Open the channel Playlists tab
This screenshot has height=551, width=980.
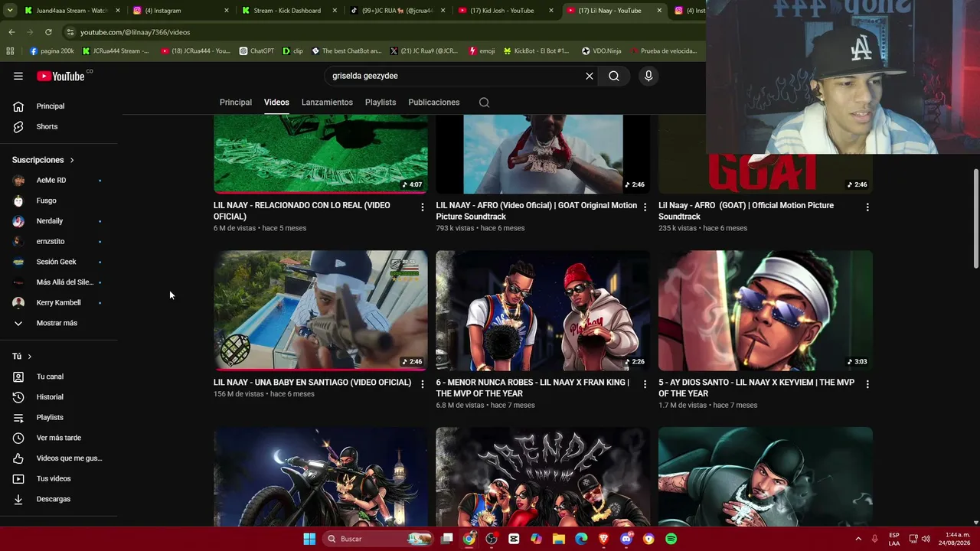tap(381, 103)
